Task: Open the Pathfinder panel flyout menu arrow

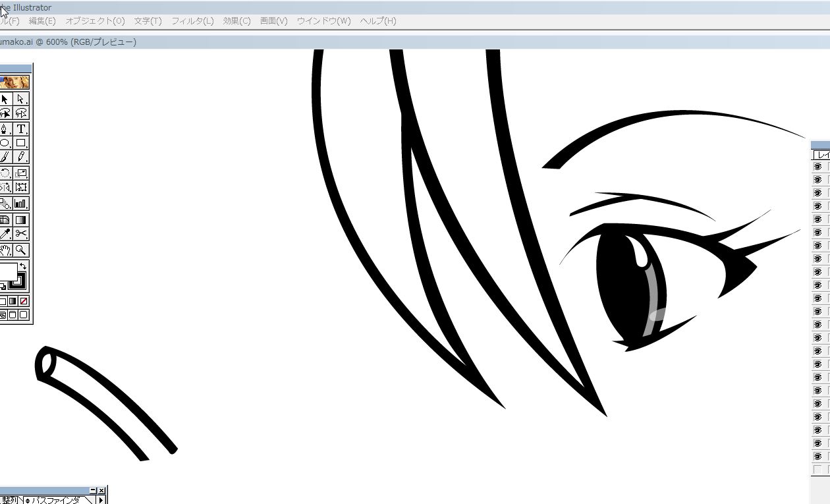Action: pyautogui.click(x=101, y=500)
